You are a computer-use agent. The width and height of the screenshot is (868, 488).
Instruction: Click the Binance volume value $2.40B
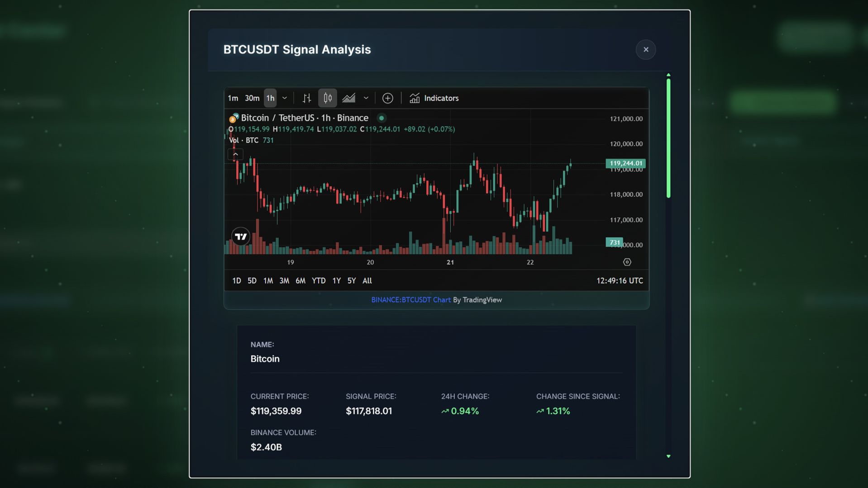pos(266,447)
